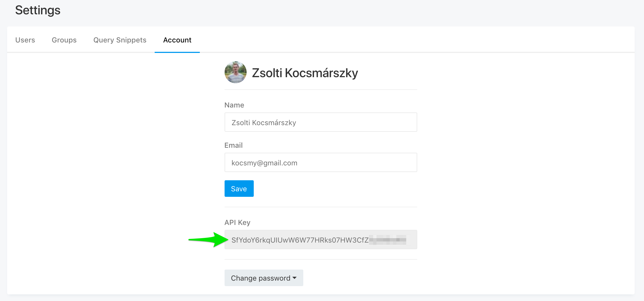
Task: Click the blue underline beneath Account tab
Action: [x=177, y=52]
